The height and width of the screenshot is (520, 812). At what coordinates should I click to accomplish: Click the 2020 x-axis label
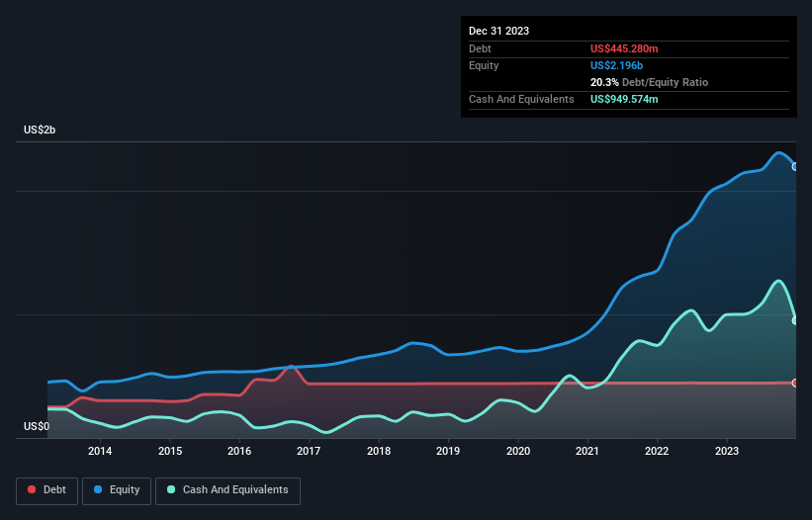[518, 451]
